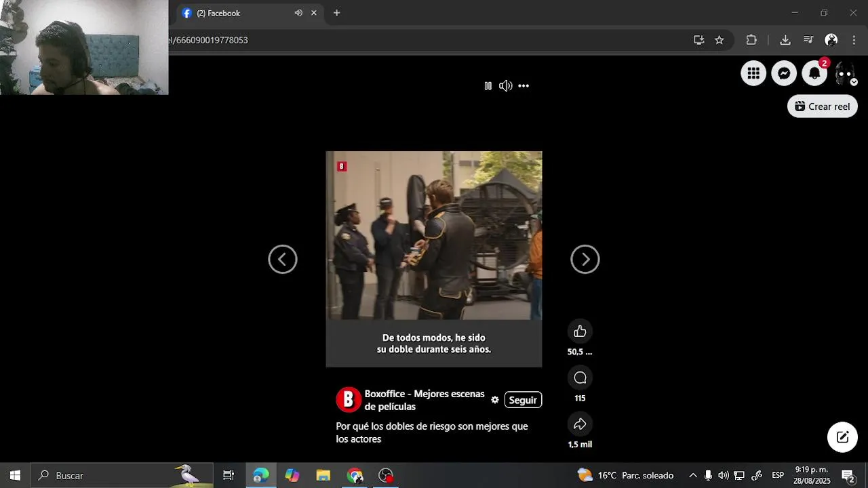This screenshot has width=868, height=488.
Task: Open the Chrome three-dot menu
Action: click(854, 40)
